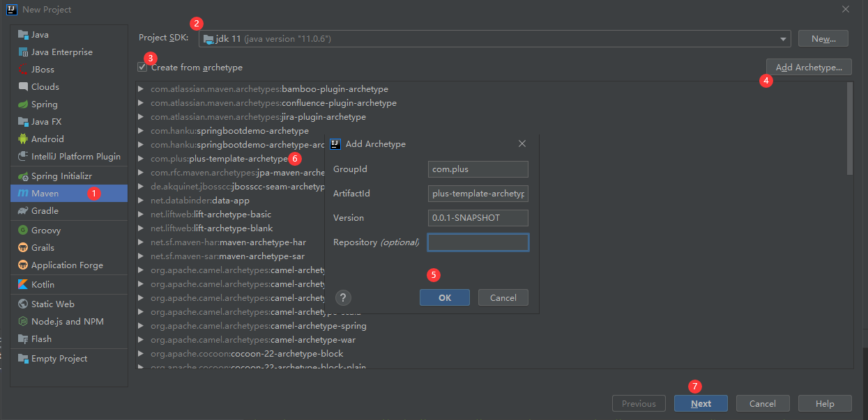The height and width of the screenshot is (420, 868).
Task: Select the Grails icon
Action: [x=23, y=248]
